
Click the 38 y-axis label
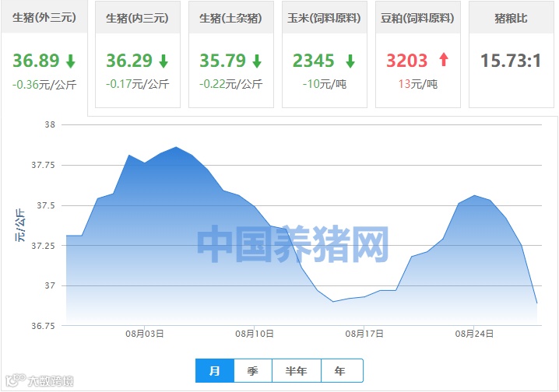point(50,124)
